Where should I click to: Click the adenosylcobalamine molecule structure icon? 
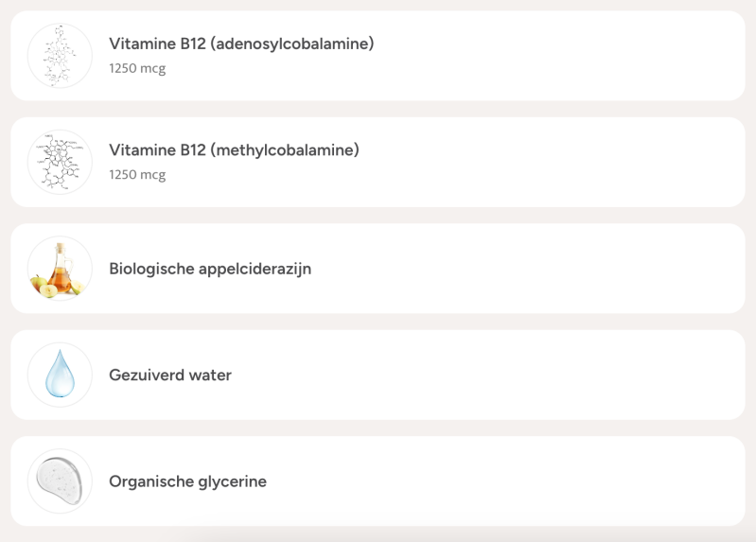point(60,56)
